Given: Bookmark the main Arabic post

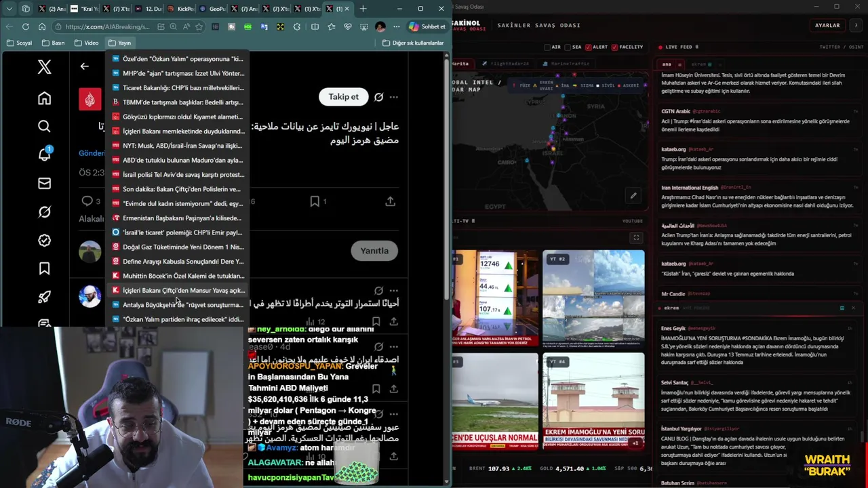Looking at the screenshot, I should (x=315, y=201).
